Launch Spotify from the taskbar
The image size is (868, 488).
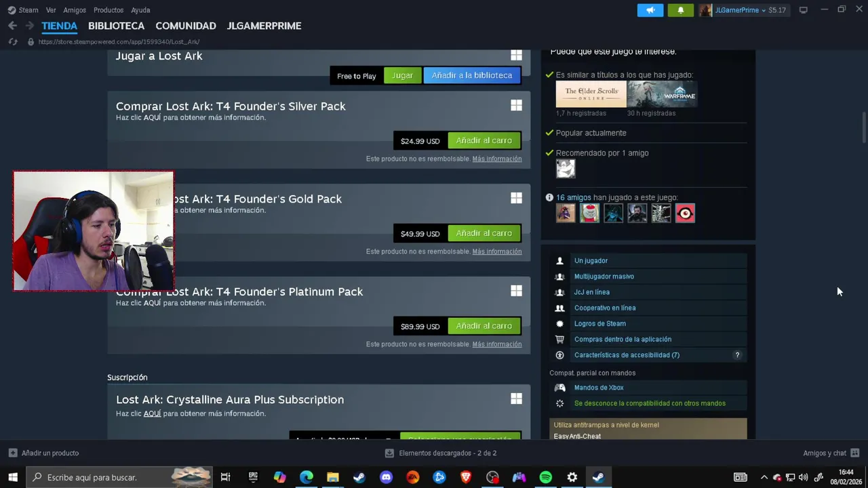545,477
